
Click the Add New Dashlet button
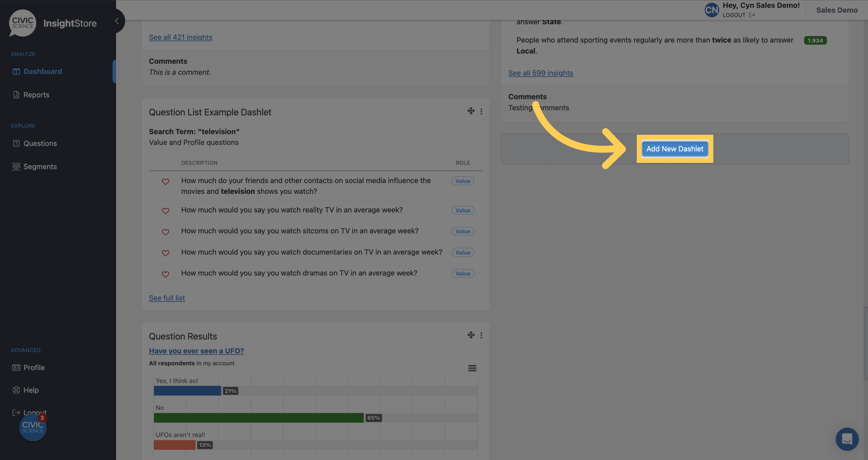[x=675, y=149]
